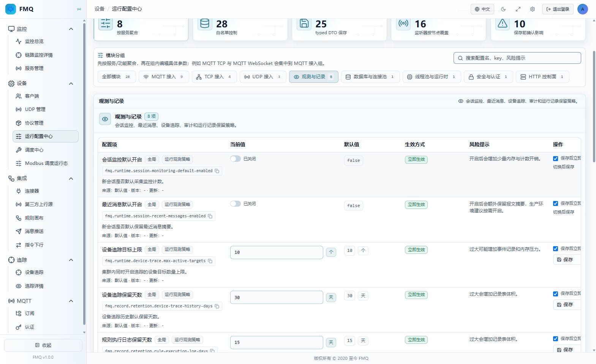Copy the device-trace.max-active-targets key
Image resolution: width=596 pixels, height=364 pixels.
[210, 261]
